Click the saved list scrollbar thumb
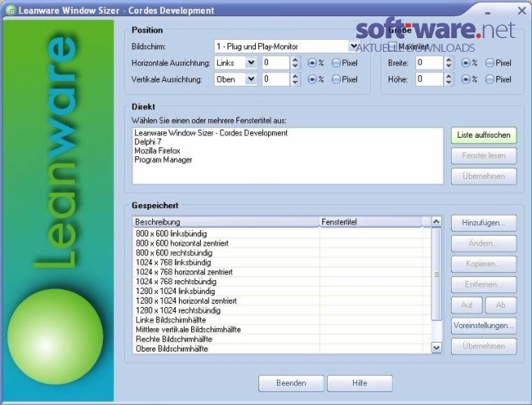Viewport: 532px width, 405px height. (436, 275)
